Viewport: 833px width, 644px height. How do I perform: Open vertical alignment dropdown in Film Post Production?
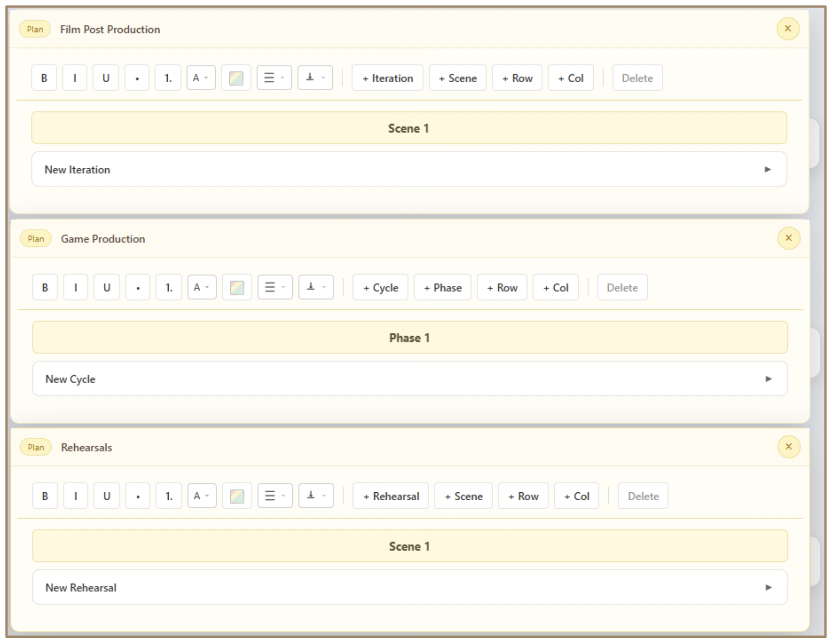point(315,78)
